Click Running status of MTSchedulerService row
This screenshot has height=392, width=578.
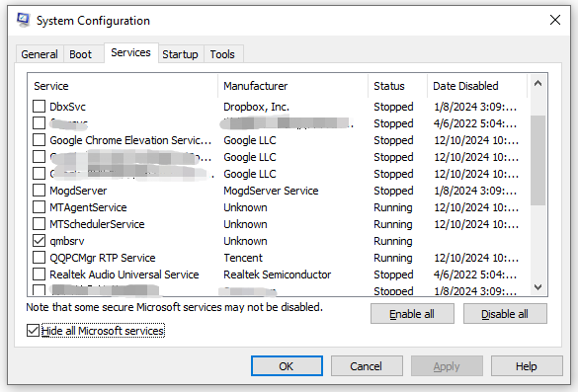(393, 224)
